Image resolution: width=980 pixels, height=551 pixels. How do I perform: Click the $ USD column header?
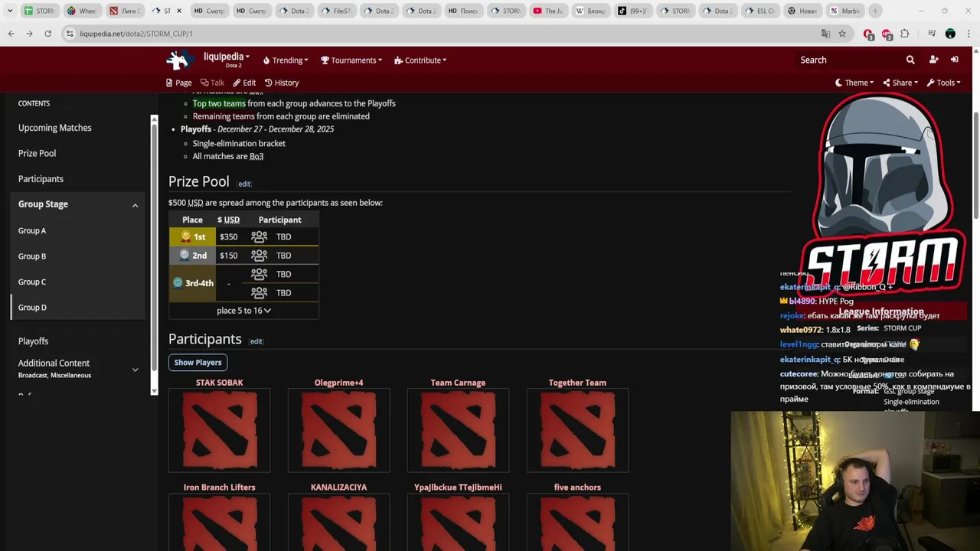[x=228, y=220]
